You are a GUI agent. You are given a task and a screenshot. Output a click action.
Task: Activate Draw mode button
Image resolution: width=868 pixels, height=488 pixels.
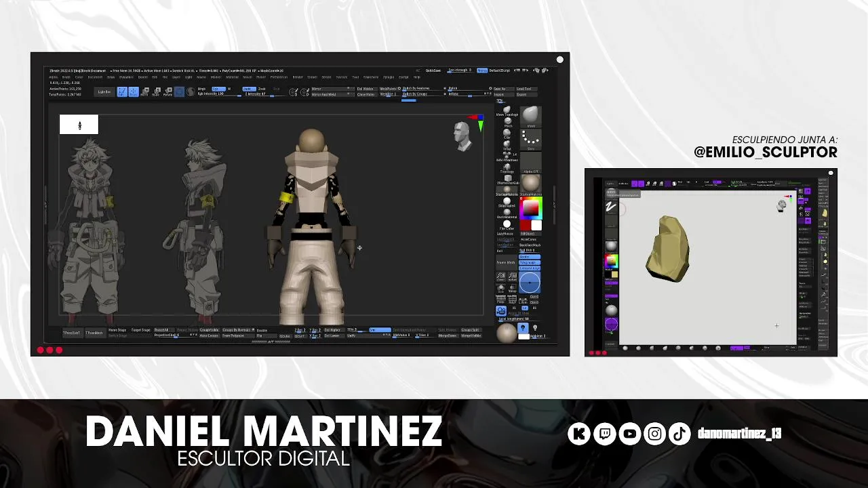134,91
